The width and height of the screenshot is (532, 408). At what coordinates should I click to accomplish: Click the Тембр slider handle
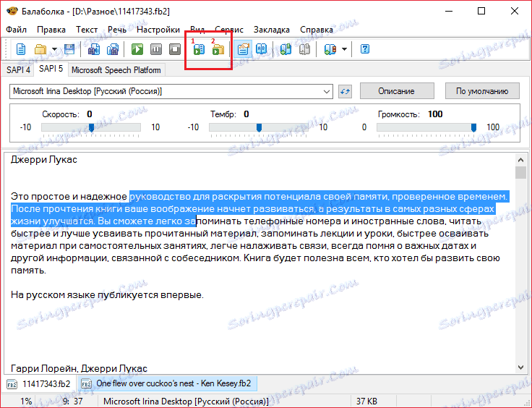coord(259,127)
